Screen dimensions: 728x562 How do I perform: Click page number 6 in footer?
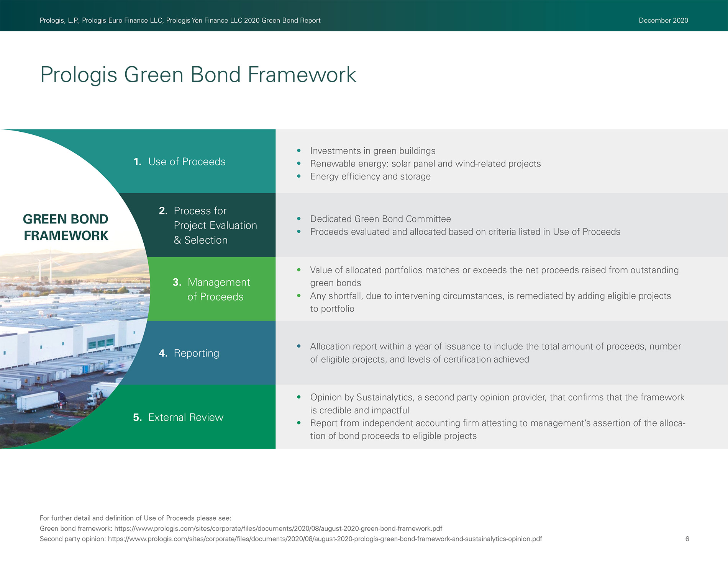click(687, 539)
